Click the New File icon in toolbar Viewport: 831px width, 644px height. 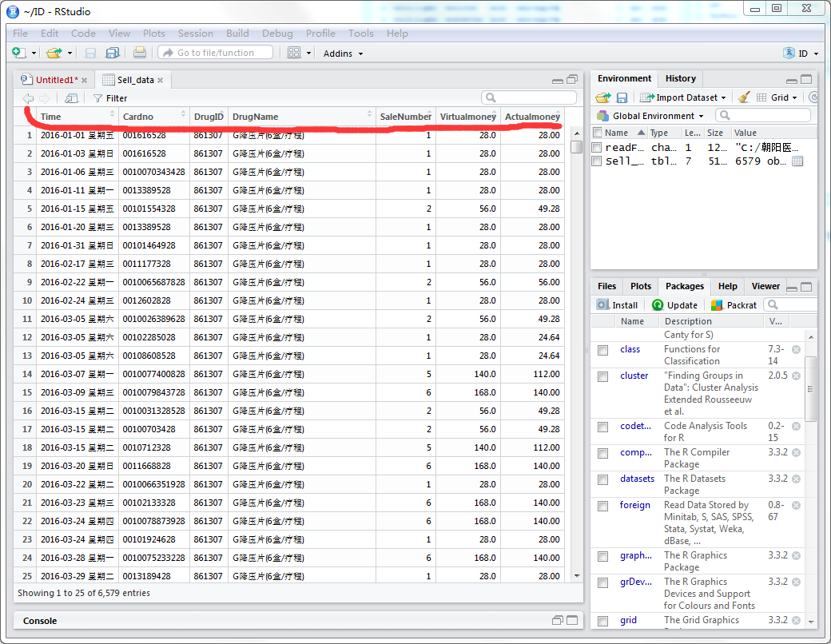(19, 53)
